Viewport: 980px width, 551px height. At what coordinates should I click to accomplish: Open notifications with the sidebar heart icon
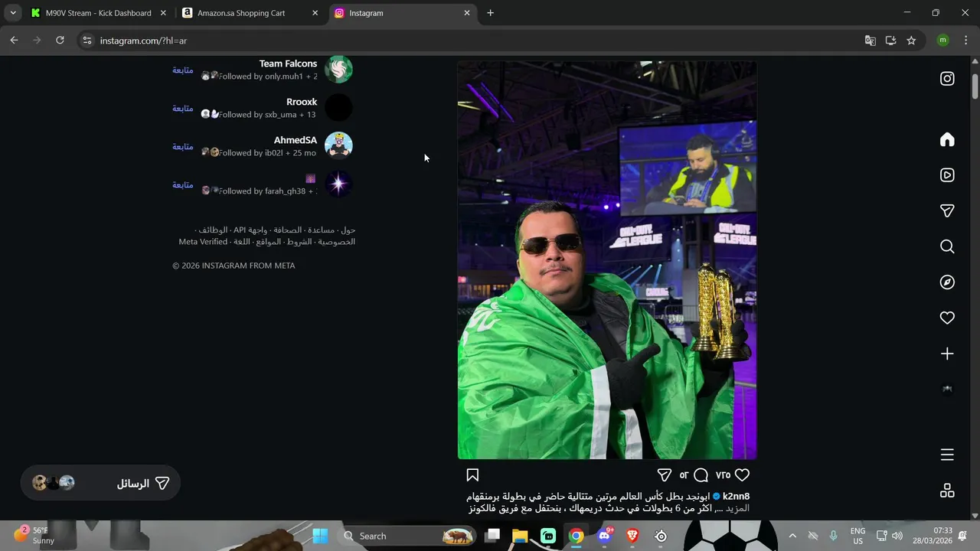point(947,318)
